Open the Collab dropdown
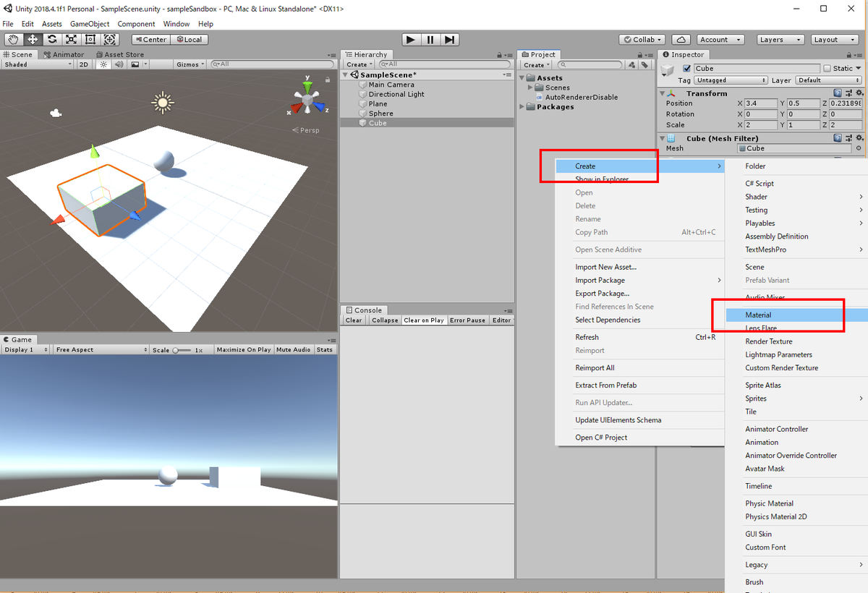868x593 pixels. click(643, 40)
